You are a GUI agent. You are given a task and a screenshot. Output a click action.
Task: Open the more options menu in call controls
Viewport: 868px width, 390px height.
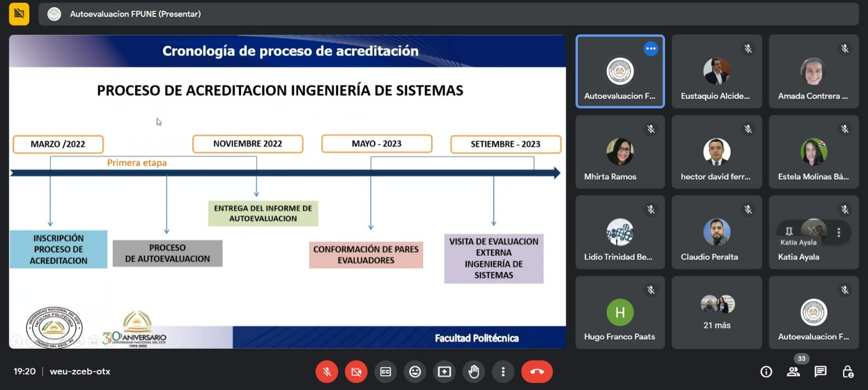tap(503, 372)
